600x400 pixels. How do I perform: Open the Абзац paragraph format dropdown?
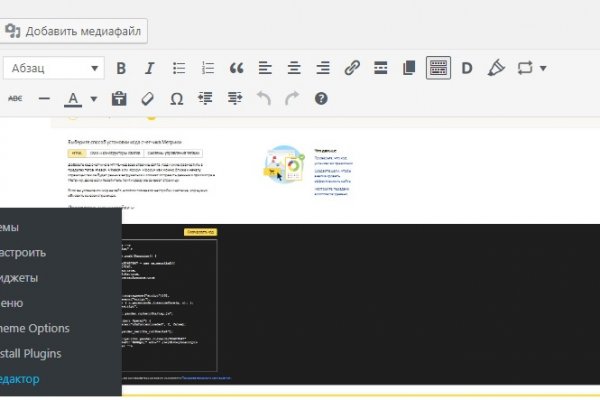coord(54,68)
